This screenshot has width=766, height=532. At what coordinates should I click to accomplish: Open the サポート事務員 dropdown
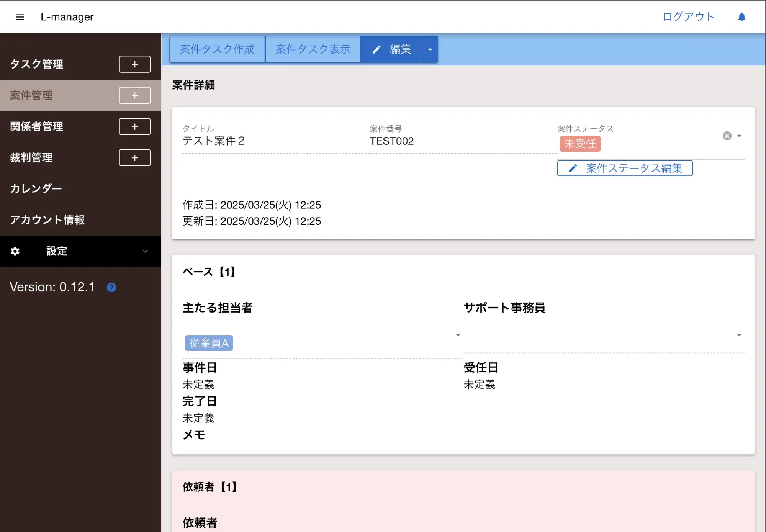[x=739, y=335]
